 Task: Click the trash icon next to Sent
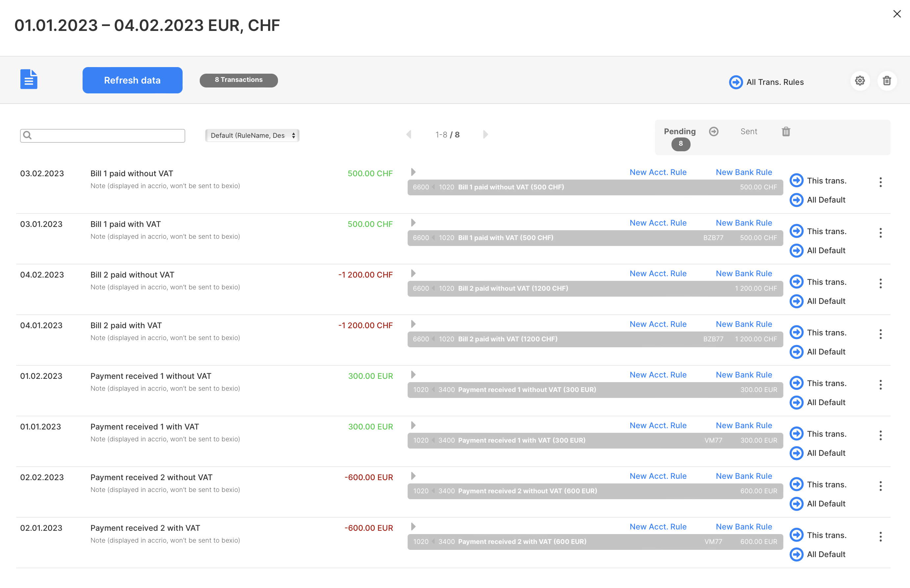(x=786, y=131)
